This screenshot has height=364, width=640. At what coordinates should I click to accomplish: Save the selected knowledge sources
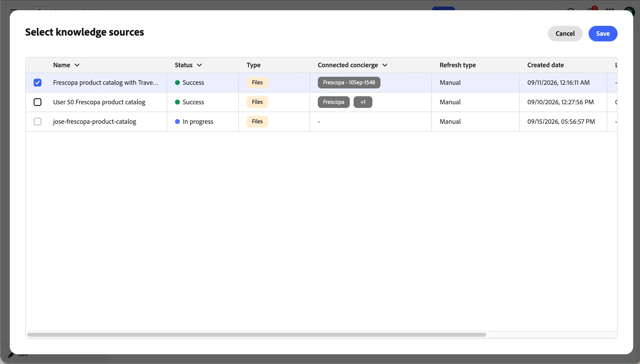point(603,33)
